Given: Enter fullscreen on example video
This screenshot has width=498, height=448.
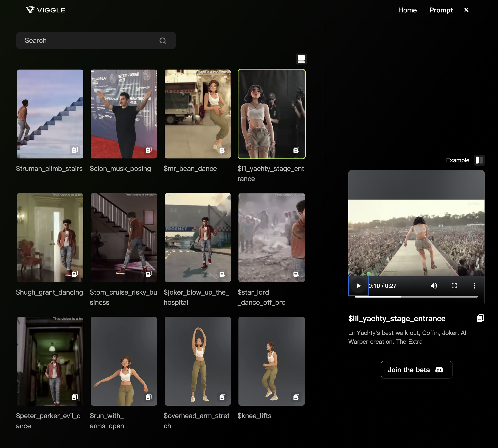Looking at the screenshot, I should point(454,286).
